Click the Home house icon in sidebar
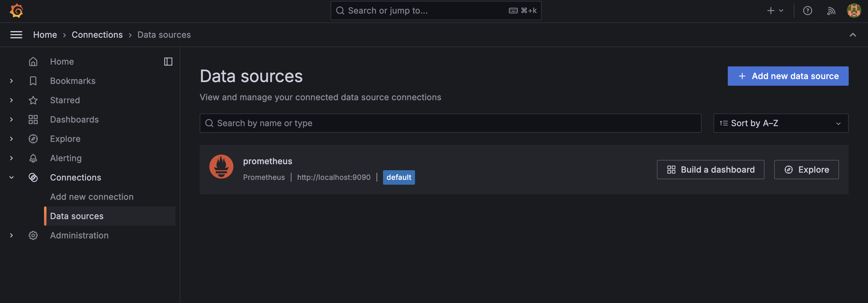 coord(33,62)
